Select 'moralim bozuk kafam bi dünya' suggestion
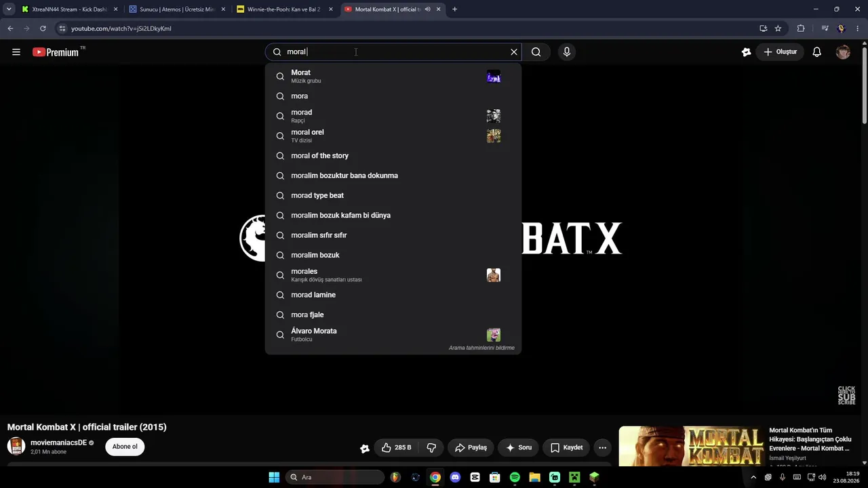This screenshot has width=868, height=488. pos(393,216)
